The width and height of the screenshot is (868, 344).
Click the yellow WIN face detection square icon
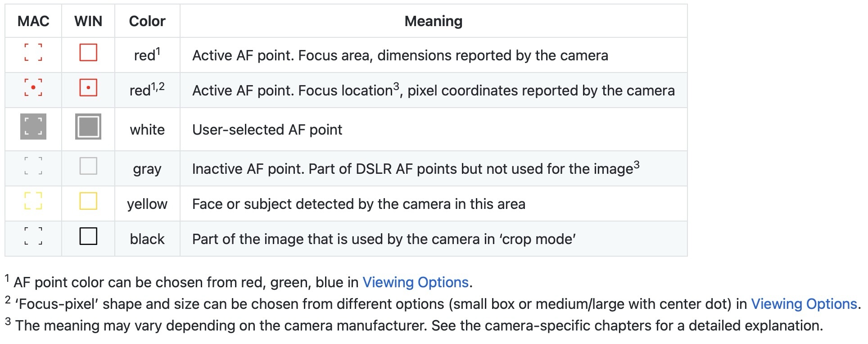88,201
